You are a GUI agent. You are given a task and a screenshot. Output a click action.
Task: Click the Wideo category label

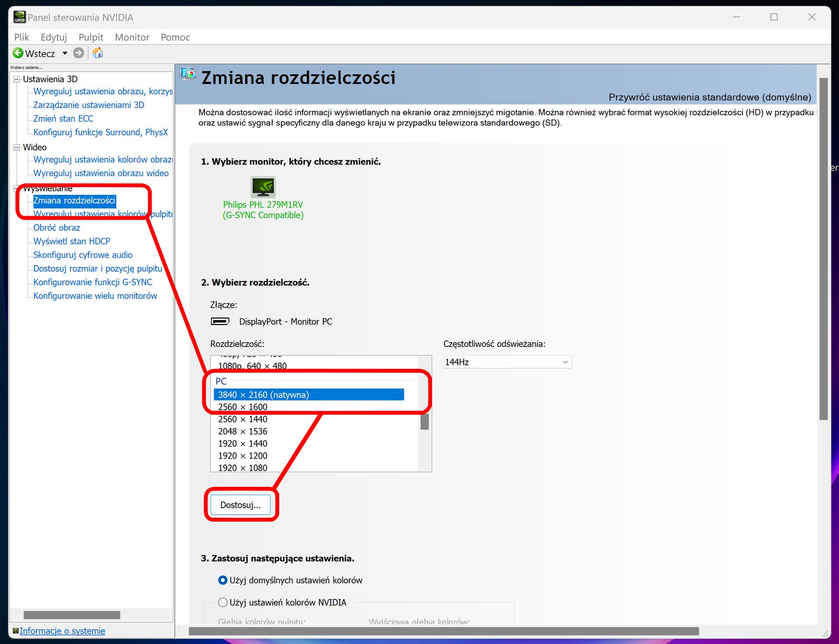[x=35, y=147]
